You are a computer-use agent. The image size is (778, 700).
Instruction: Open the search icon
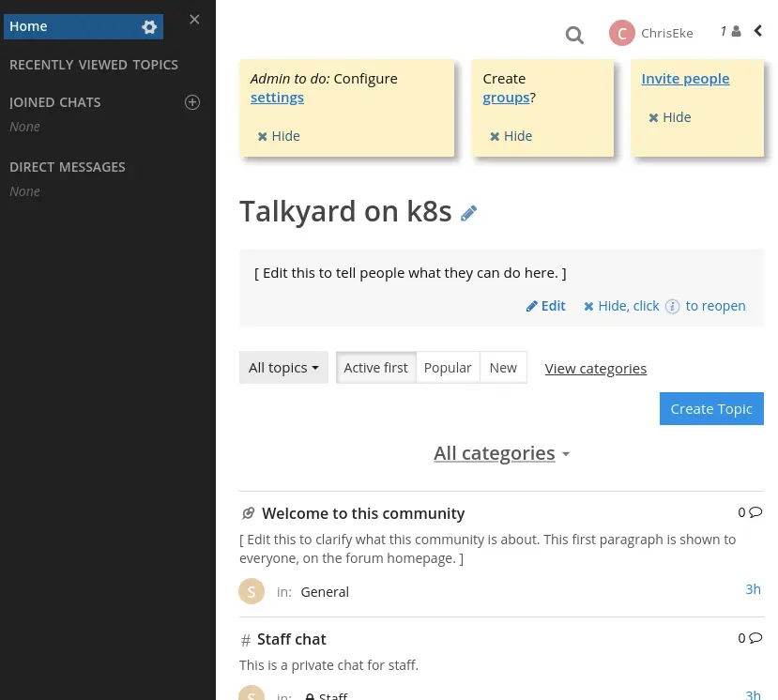pyautogui.click(x=574, y=35)
